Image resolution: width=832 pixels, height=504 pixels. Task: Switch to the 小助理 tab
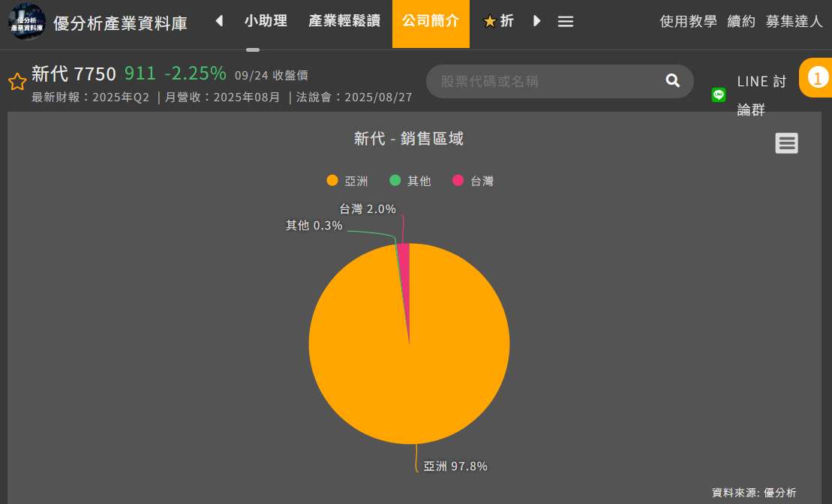(x=266, y=21)
